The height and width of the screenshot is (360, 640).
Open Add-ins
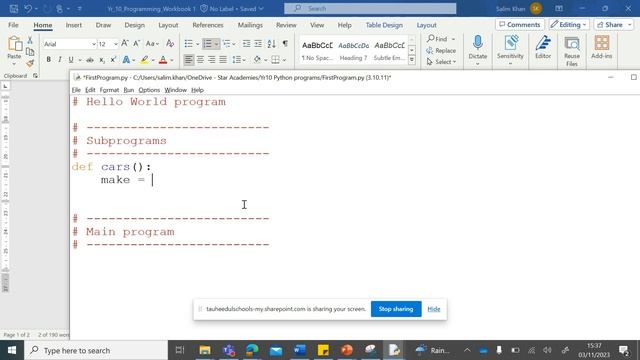(602, 47)
